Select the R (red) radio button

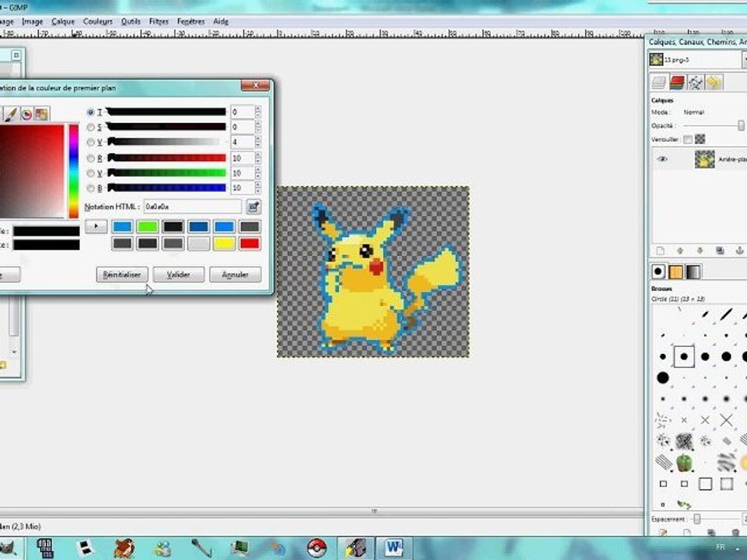pos(90,158)
